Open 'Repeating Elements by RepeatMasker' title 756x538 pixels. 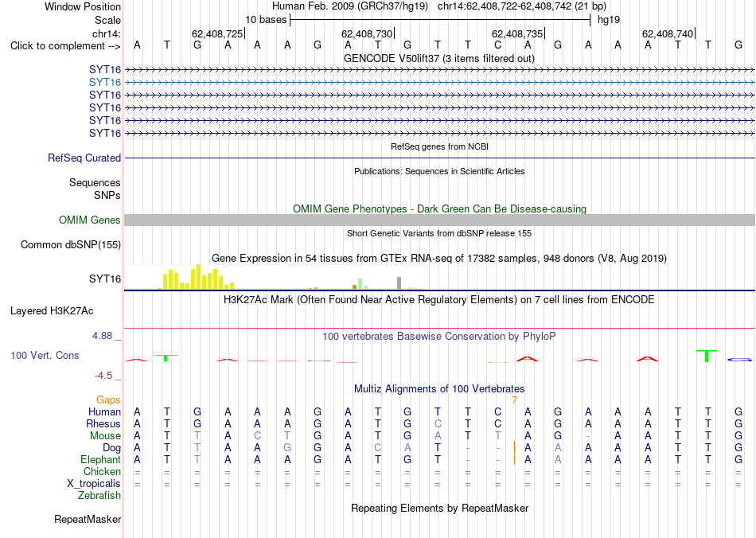tap(439, 508)
